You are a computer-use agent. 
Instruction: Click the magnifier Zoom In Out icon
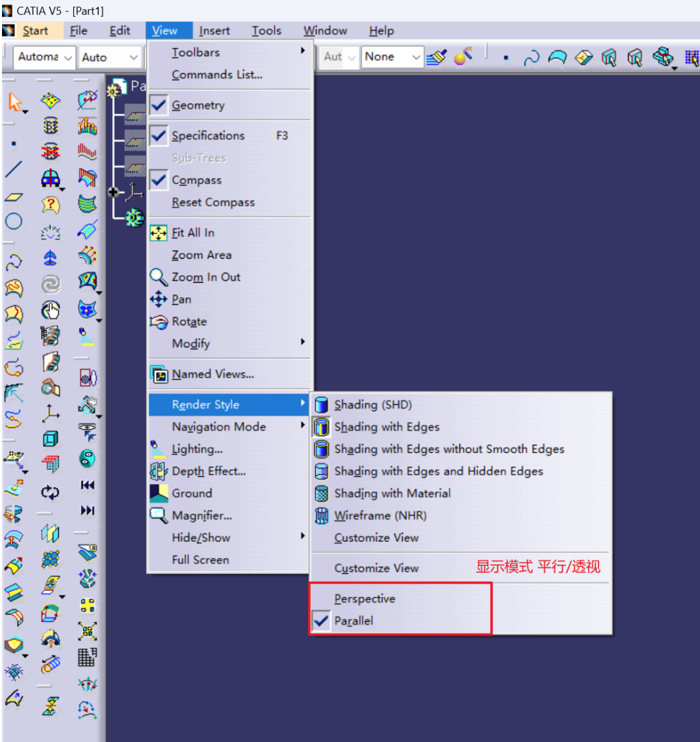(159, 277)
